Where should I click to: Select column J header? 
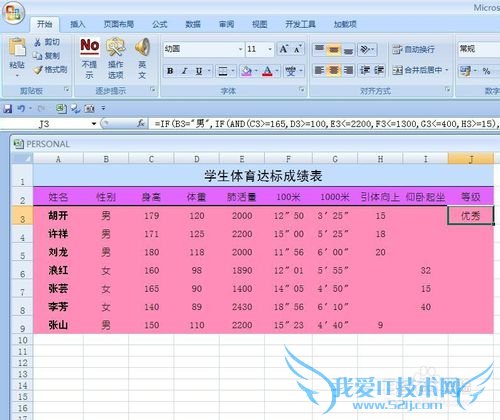[471, 159]
